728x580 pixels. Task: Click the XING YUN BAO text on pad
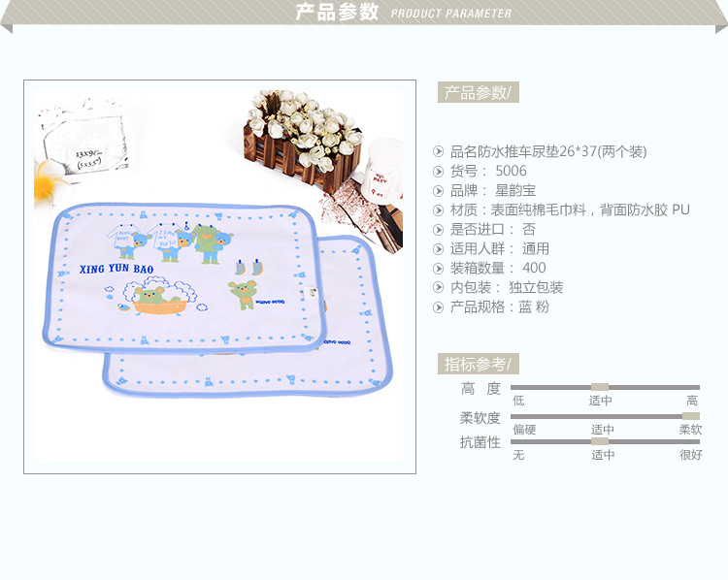[116, 269]
